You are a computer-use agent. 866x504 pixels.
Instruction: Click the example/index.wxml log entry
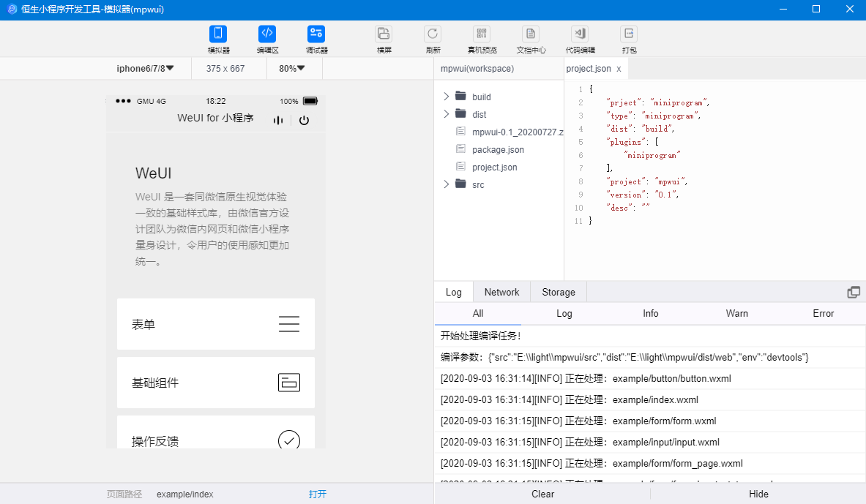(649, 399)
